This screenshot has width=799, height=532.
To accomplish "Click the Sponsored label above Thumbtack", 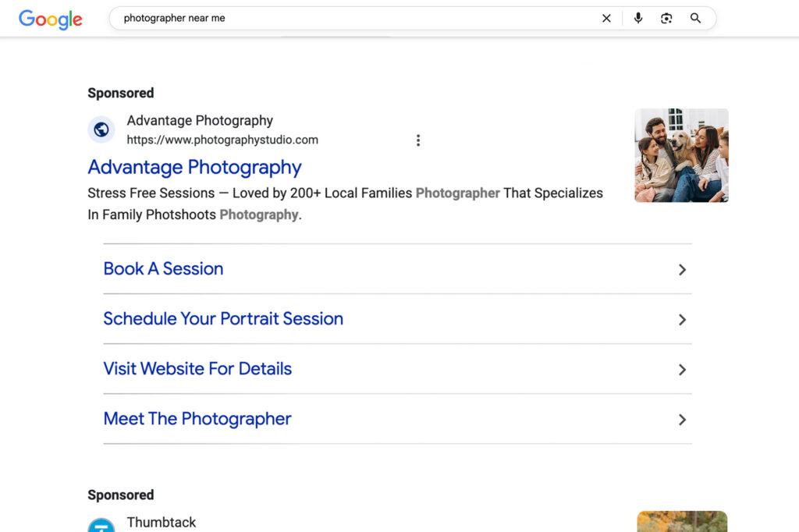I will 121,495.
